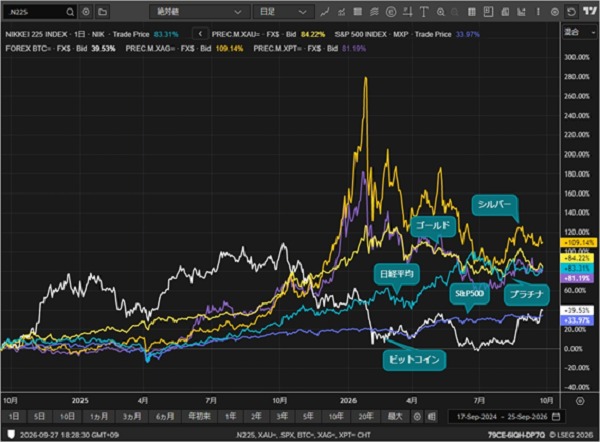Select the 10日 range button
The width and height of the screenshot is (600, 442).
pyautogui.click(x=67, y=416)
